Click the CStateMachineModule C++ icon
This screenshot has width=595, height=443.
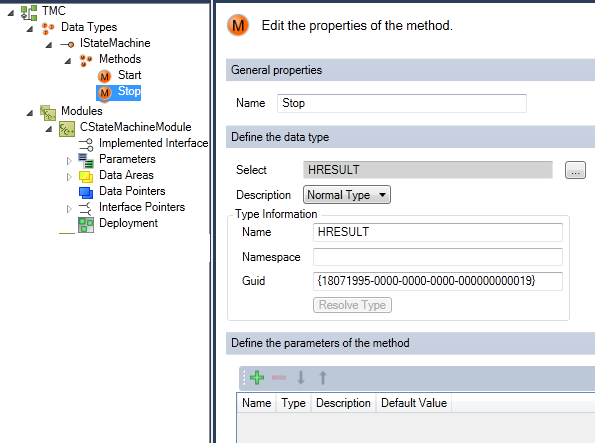click(67, 129)
